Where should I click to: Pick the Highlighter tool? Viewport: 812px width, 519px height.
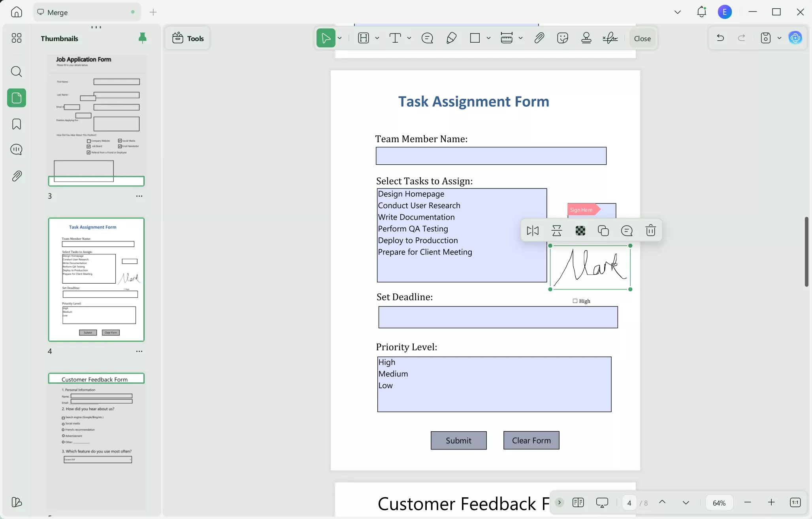click(x=452, y=38)
